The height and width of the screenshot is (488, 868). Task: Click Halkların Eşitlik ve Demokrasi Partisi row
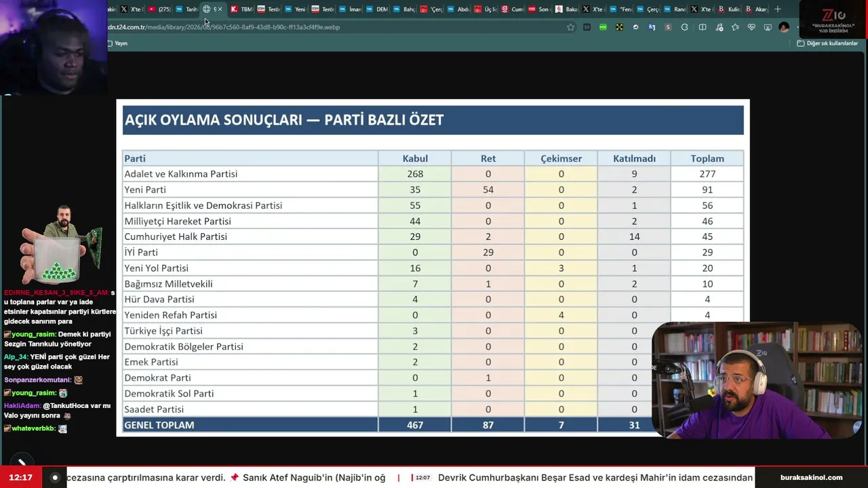pos(203,205)
